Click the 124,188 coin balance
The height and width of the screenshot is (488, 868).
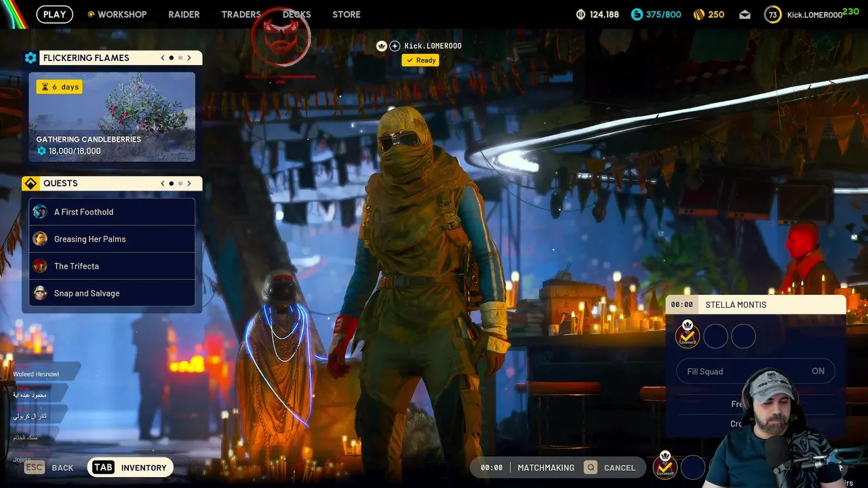[x=604, y=14]
